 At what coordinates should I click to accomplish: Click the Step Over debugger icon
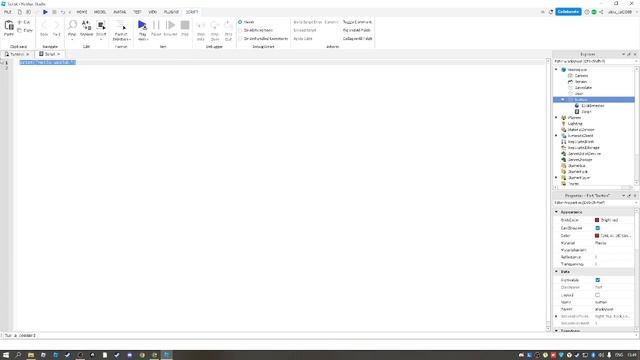point(215,26)
